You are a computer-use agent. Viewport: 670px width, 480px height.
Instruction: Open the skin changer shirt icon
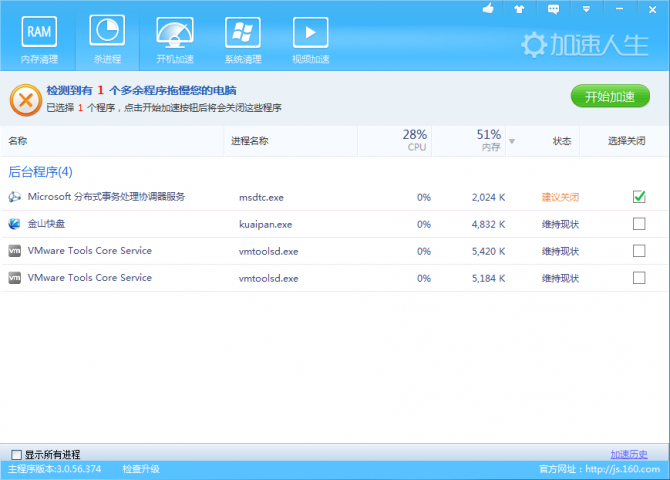pos(519,9)
